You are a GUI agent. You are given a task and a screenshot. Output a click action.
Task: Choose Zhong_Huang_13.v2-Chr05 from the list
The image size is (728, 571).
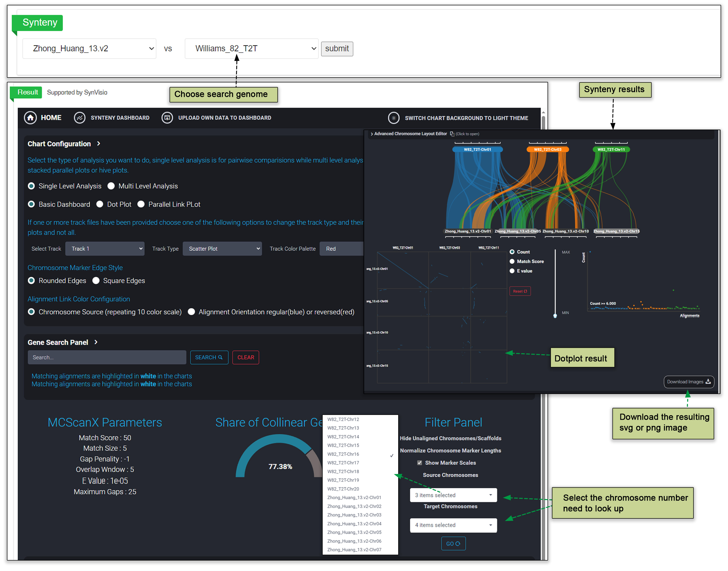tap(354, 532)
